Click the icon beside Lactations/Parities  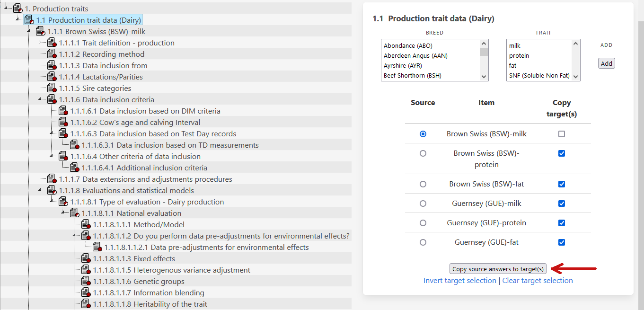click(x=52, y=77)
